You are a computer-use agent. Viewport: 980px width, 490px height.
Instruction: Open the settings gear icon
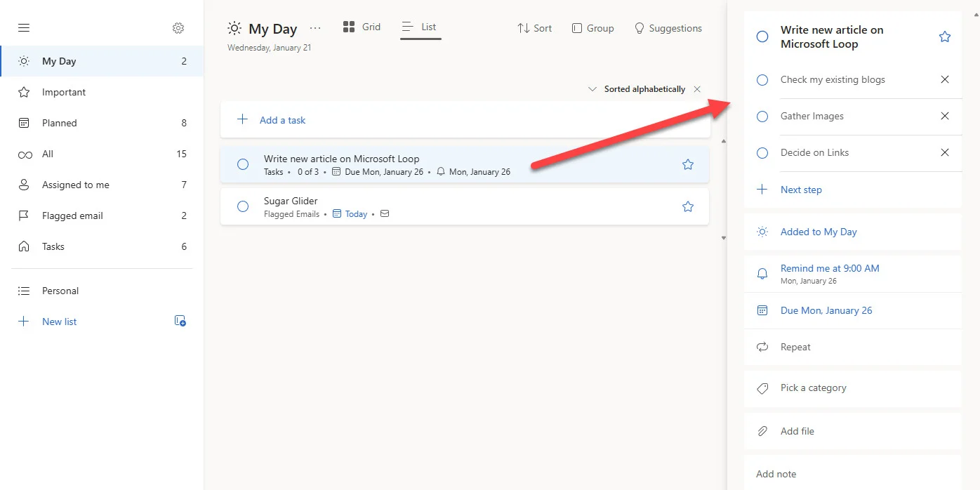tap(178, 28)
